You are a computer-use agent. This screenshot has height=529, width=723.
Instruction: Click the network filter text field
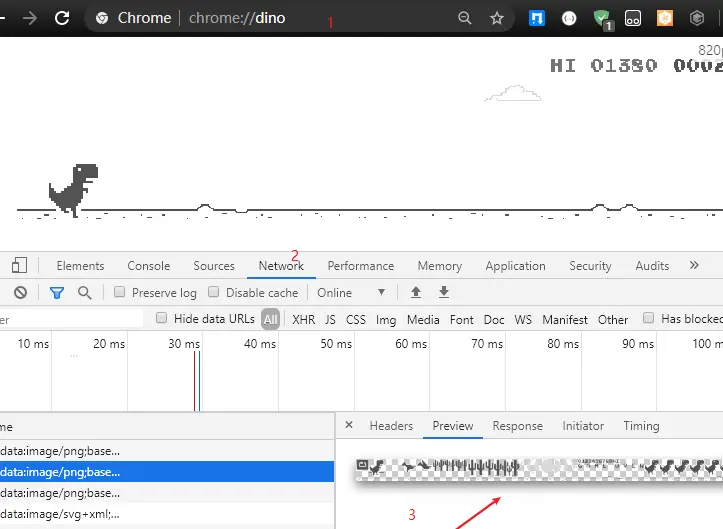click(x=71, y=319)
